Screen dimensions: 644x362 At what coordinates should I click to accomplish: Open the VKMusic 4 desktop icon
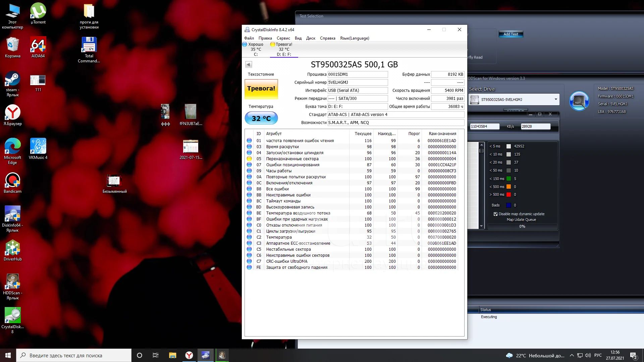pos(38,149)
